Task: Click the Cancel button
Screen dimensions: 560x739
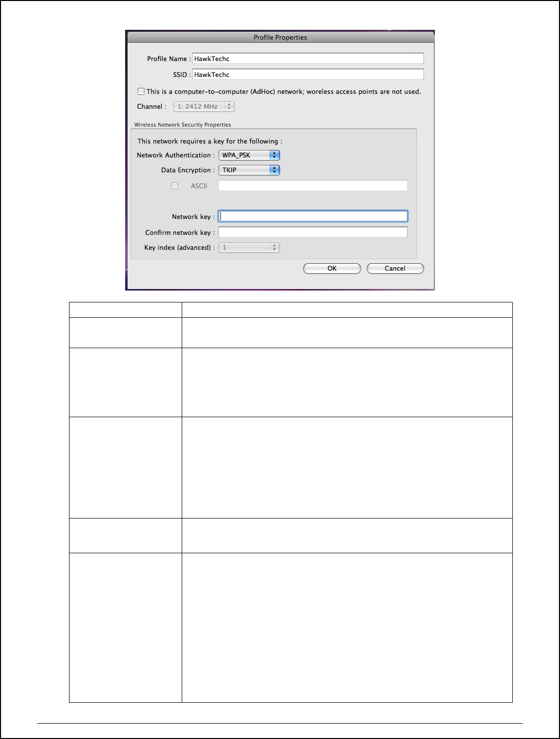Action: tap(395, 268)
